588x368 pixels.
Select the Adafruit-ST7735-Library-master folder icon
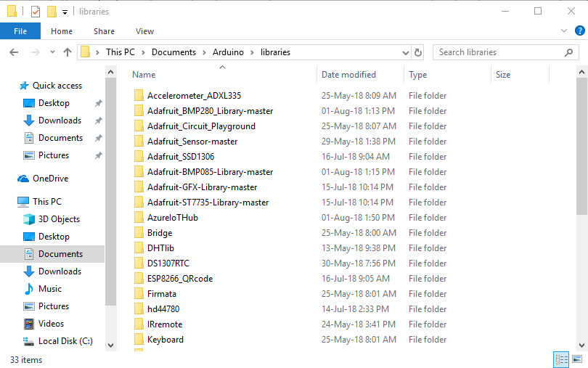coord(139,203)
